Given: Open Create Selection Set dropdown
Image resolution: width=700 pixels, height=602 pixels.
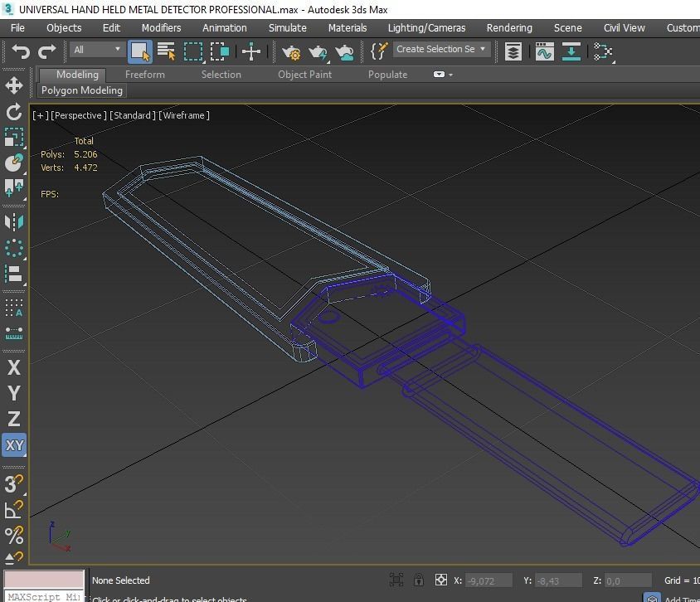Looking at the screenshot, I should point(441,49).
